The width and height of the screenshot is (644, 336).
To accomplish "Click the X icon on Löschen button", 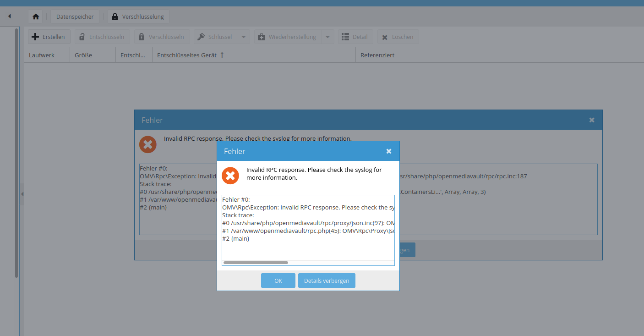I will pos(385,36).
